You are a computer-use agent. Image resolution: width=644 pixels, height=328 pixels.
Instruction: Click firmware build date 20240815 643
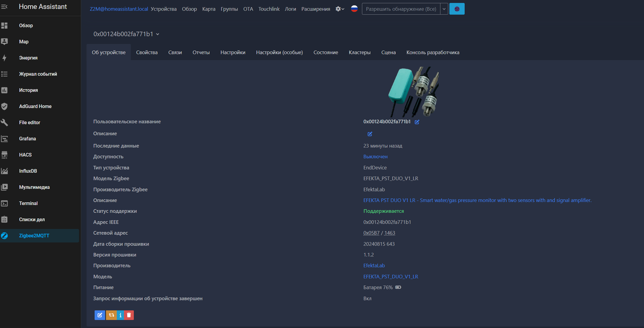pyautogui.click(x=379, y=244)
